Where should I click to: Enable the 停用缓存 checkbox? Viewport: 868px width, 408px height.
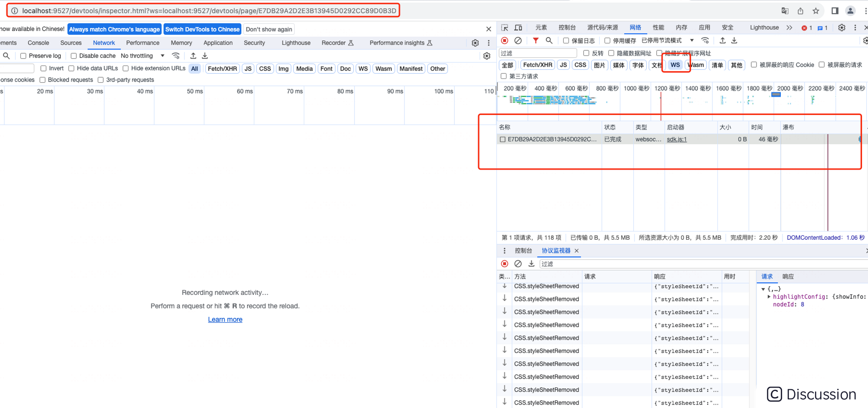pos(607,40)
